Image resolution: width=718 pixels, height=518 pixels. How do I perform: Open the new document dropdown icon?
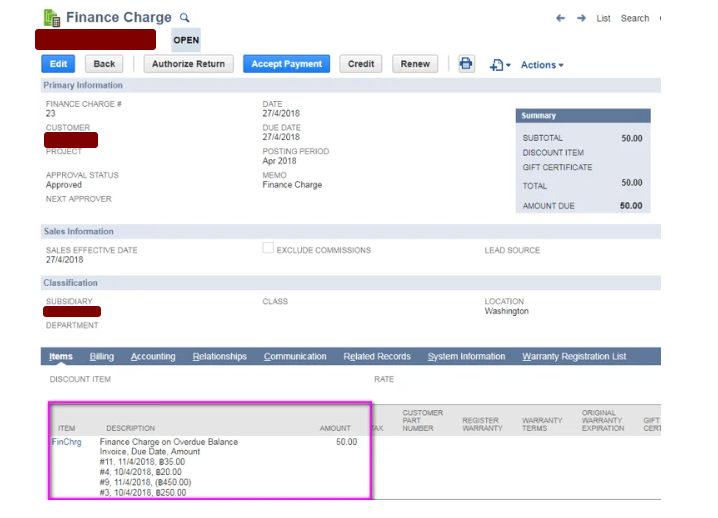click(500, 65)
